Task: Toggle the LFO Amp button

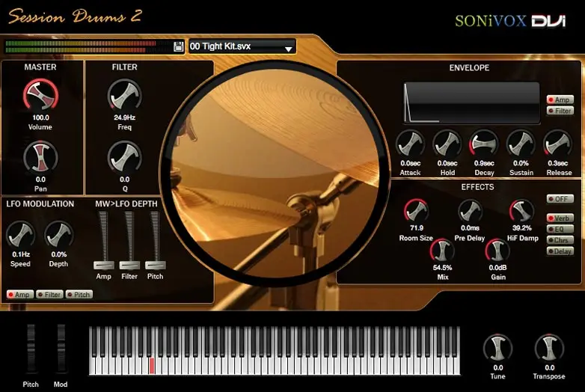Action: tap(19, 295)
